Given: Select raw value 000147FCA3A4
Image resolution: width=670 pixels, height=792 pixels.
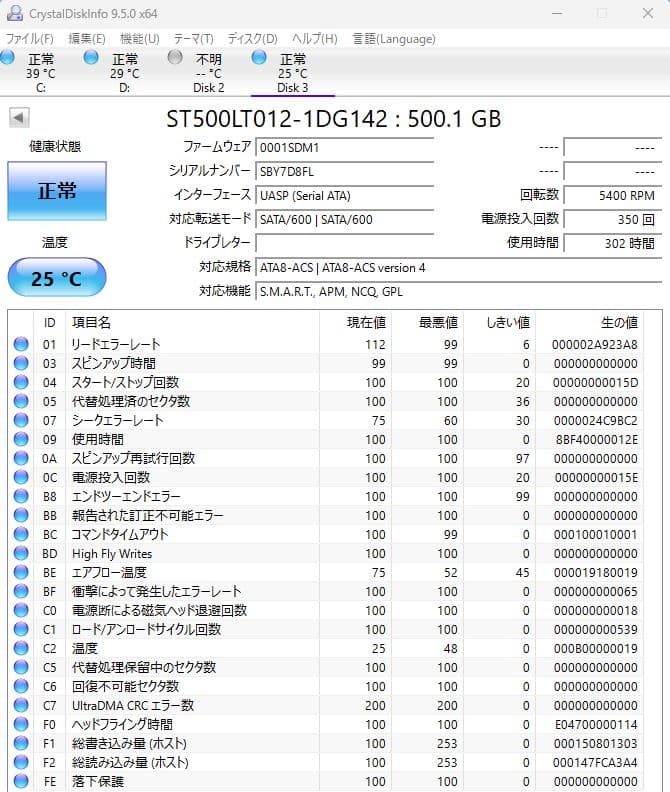Looking at the screenshot, I should 595,762.
